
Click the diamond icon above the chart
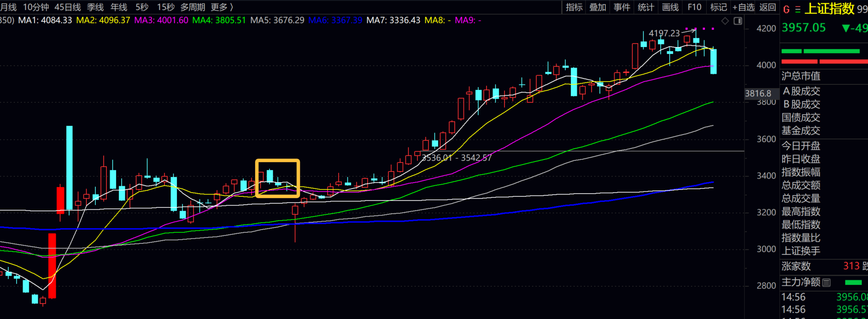tap(725, 21)
